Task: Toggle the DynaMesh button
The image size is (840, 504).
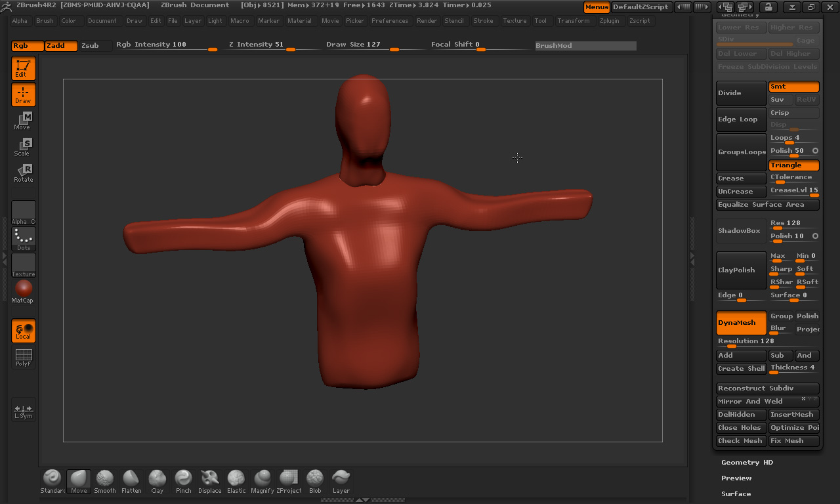Action: tap(741, 323)
